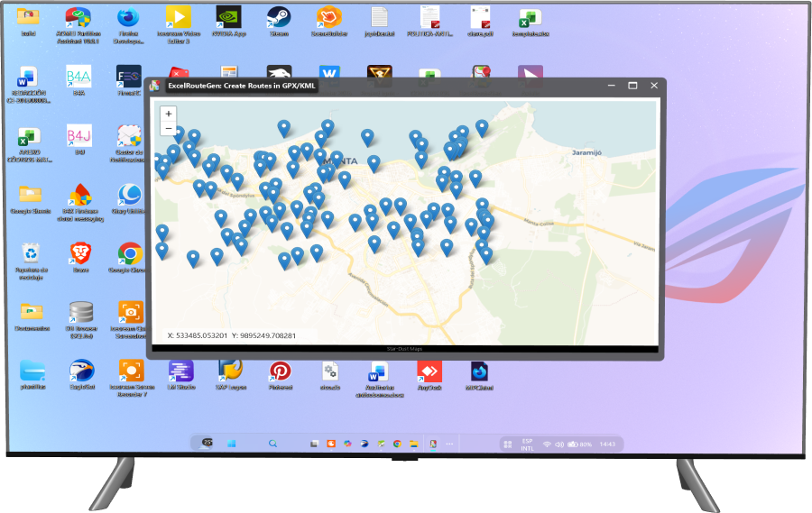The height and width of the screenshot is (513, 812).
Task: Show hidden taskbar apps via three dots
Action: point(449,444)
